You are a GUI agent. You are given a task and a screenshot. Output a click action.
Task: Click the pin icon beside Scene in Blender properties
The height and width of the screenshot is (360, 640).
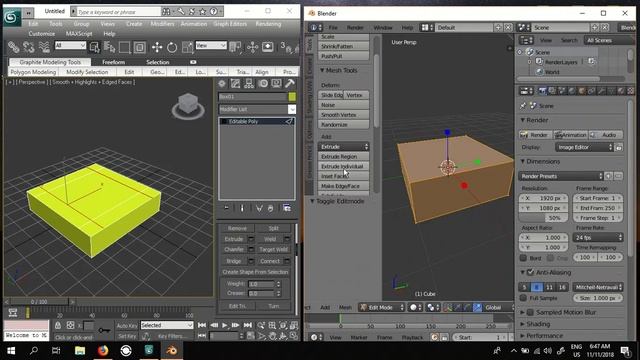[523, 106]
